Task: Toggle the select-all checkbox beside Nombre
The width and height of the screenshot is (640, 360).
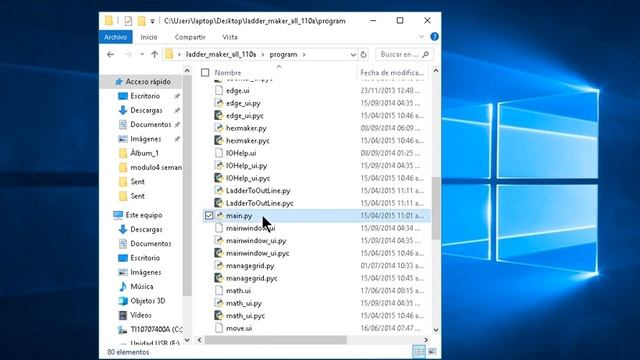Action: [205, 73]
